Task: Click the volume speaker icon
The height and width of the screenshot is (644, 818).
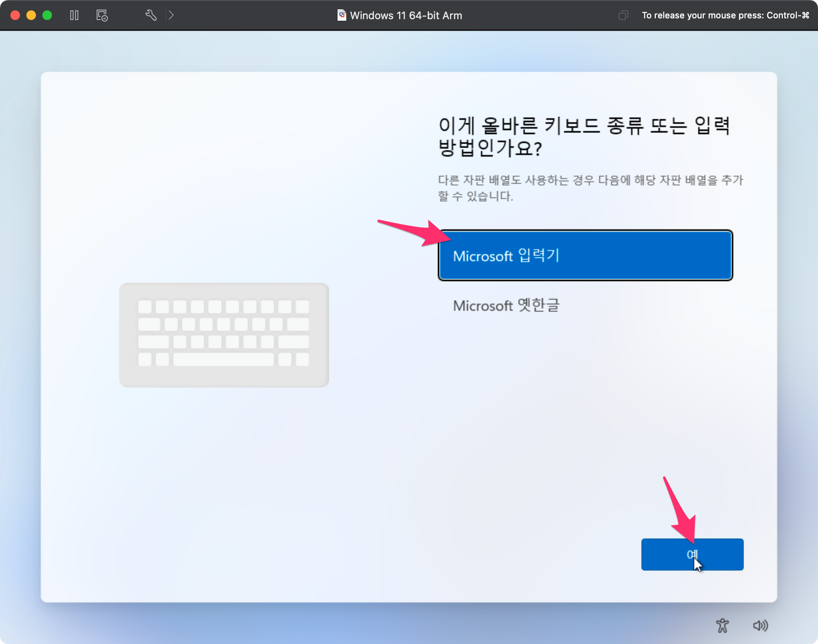Action: (760, 625)
